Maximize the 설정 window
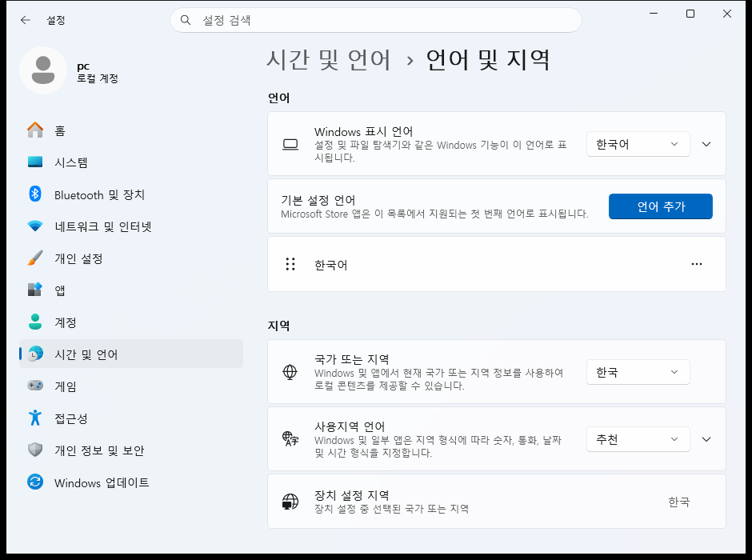 (x=690, y=14)
